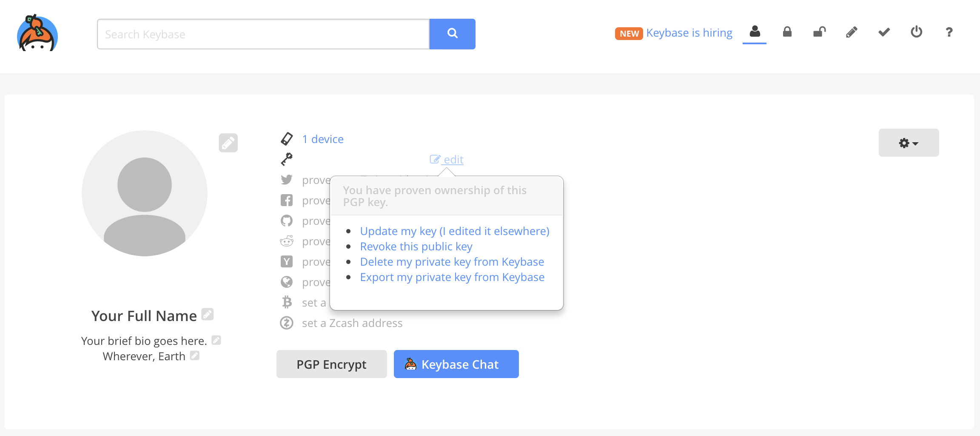Click the Twitter bird proof icon
The width and height of the screenshot is (980, 436).
tap(287, 180)
